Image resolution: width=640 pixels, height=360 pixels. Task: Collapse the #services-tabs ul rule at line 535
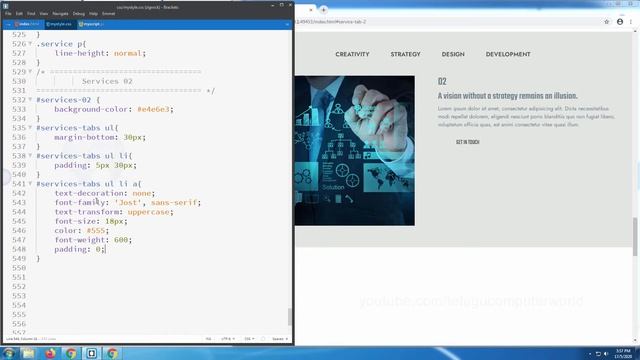click(x=30, y=127)
